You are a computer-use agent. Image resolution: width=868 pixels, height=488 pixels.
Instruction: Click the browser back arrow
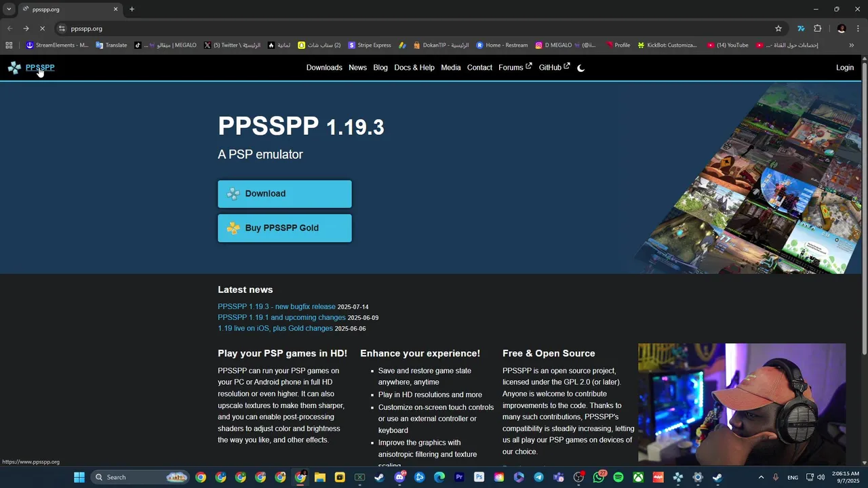[9, 28]
